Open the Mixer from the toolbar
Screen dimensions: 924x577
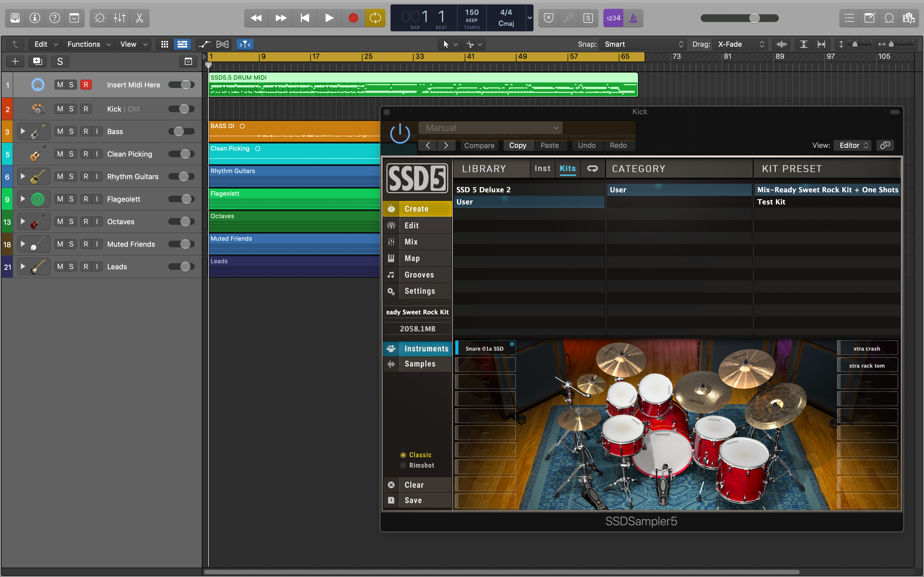coord(120,18)
